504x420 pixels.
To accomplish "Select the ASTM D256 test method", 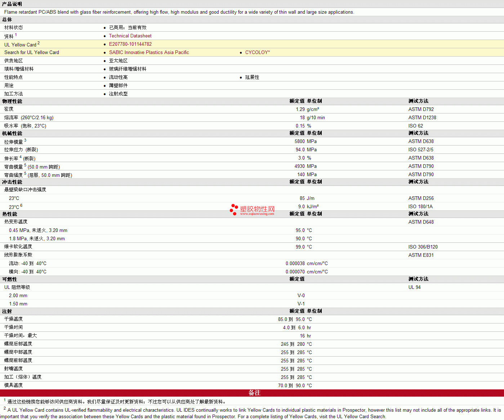I will coord(421,198).
